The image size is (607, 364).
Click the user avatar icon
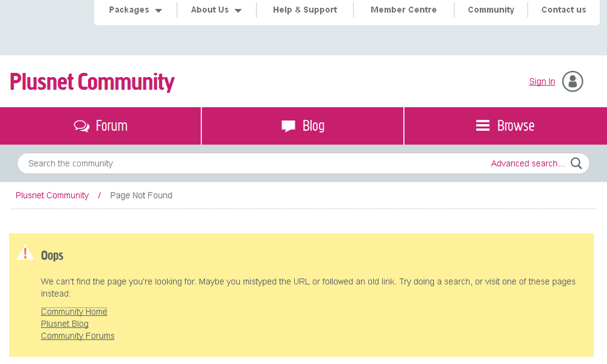click(572, 81)
